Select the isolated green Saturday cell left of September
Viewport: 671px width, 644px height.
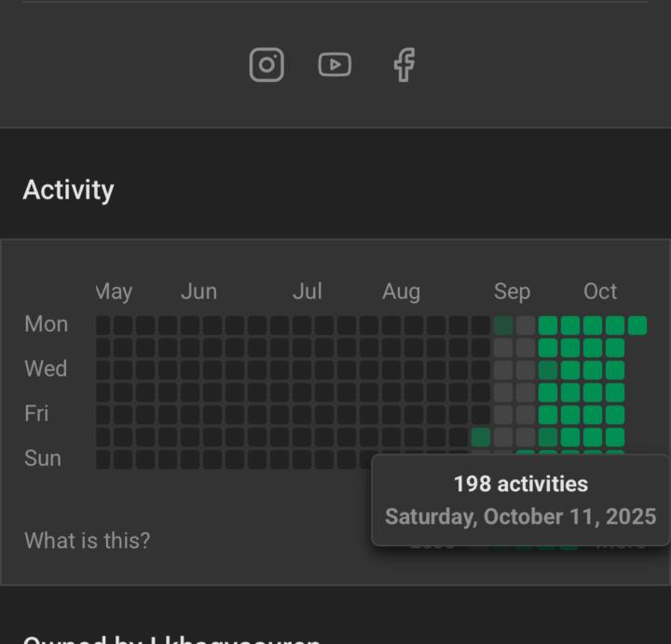tap(481, 437)
